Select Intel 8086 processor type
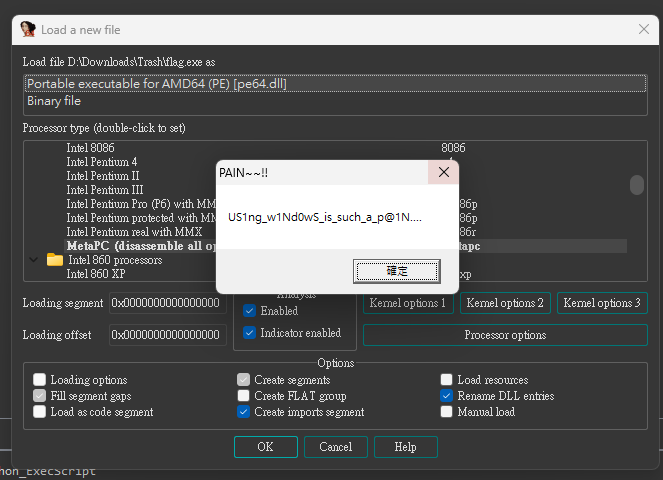 click(x=90, y=148)
